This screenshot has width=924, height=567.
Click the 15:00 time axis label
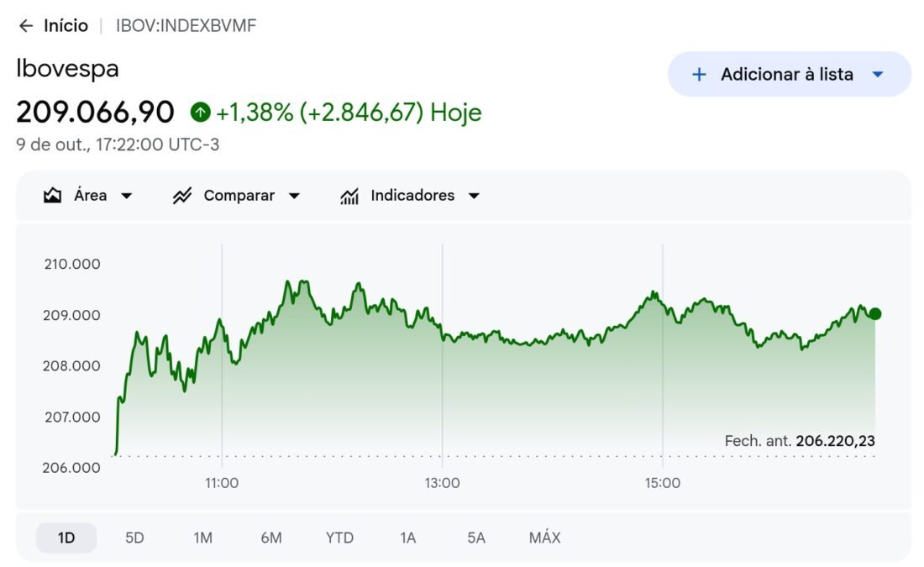pyautogui.click(x=663, y=483)
